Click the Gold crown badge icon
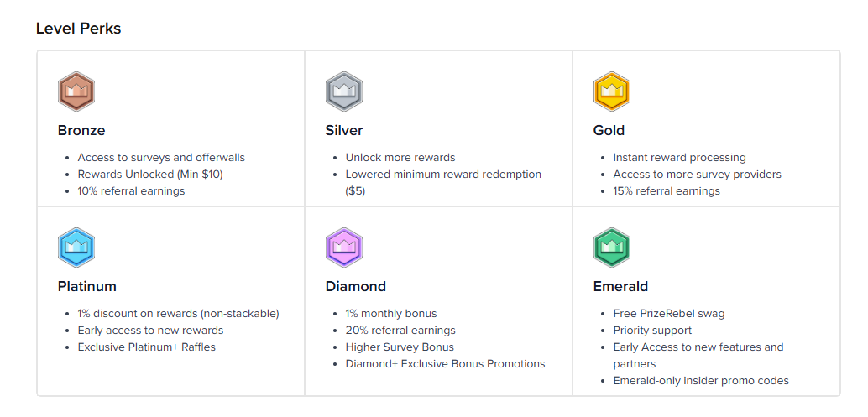Image resolution: width=868 pixels, height=417 pixels. 611,91
